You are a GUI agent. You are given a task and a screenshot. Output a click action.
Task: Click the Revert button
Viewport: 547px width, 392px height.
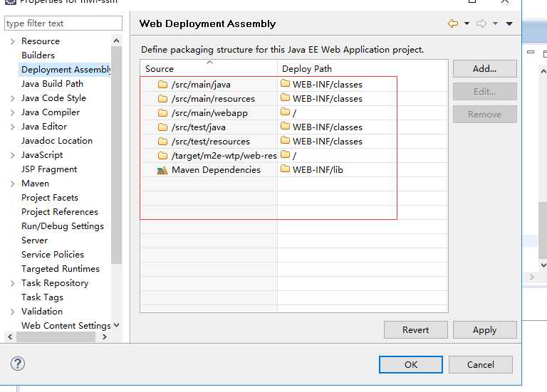(x=415, y=329)
